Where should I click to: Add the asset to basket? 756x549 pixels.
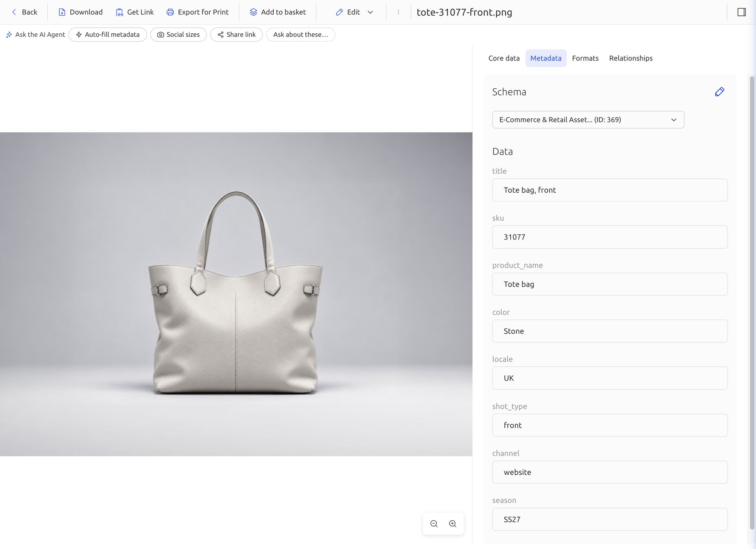click(278, 12)
